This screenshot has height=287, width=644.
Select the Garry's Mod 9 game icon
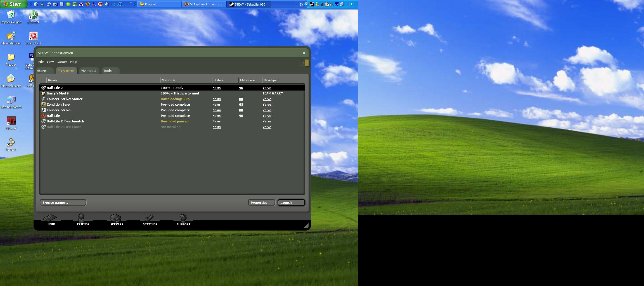(x=43, y=93)
